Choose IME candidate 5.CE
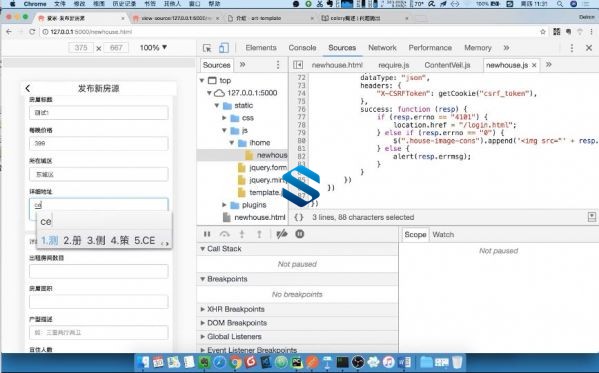The width and height of the screenshot is (599, 373). (x=144, y=240)
